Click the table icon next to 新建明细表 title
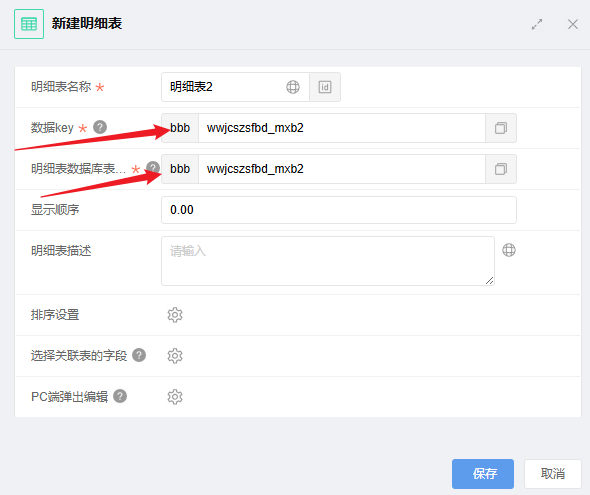 point(29,24)
